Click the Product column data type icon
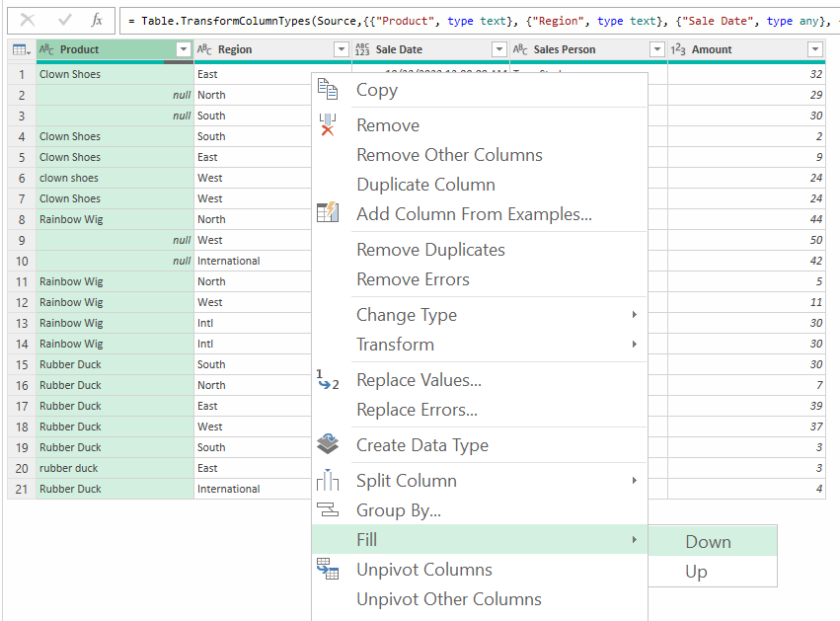The image size is (840, 621). [47, 49]
